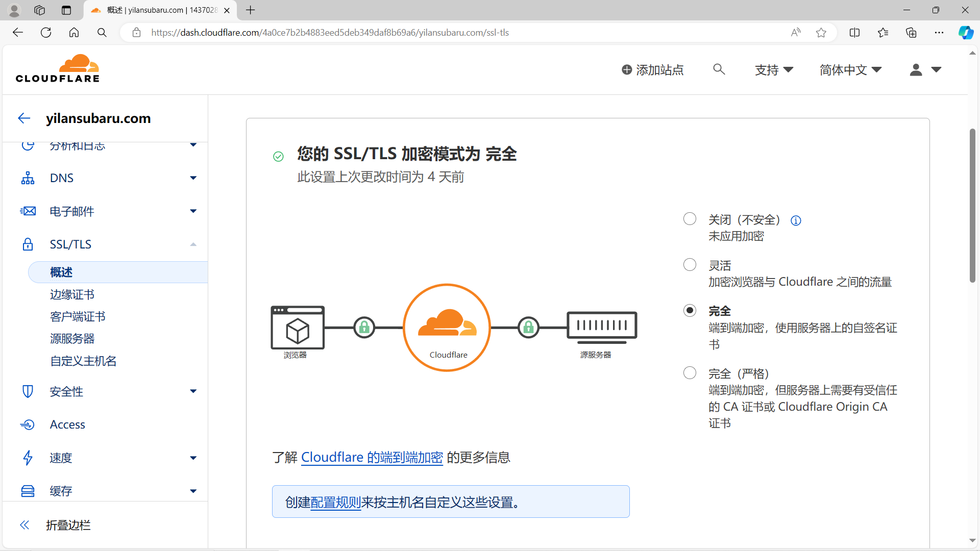980x551 pixels.
Task: Open the browser tab actions menu icon
Action: pyautogui.click(x=66, y=10)
